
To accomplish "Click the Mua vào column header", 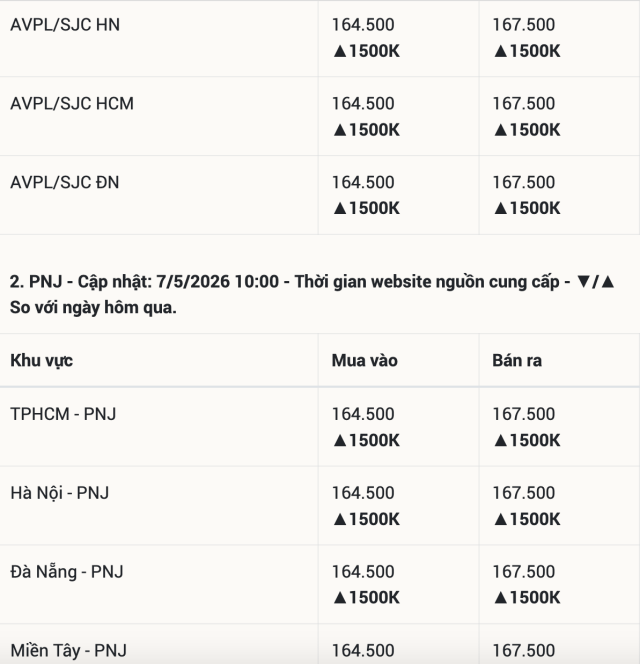I will tap(364, 361).
